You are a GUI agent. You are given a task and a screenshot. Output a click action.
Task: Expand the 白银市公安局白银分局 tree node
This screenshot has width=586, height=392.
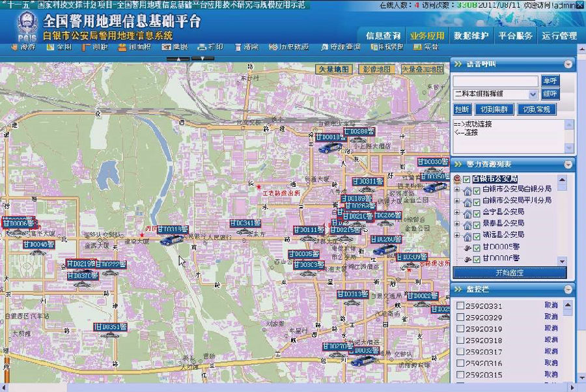[x=456, y=190]
